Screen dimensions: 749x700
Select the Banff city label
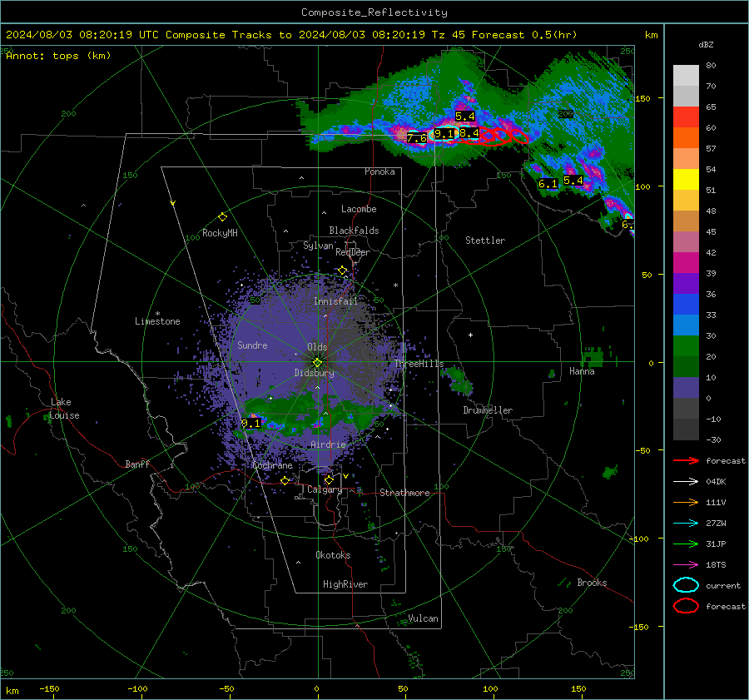tap(137, 464)
